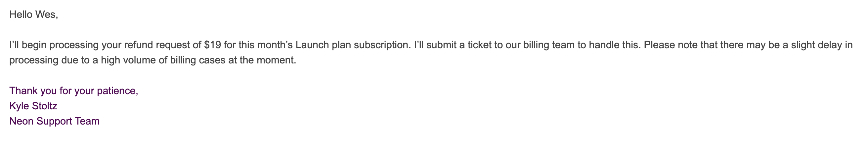868x148 pixels.
Task: Click "Thank you for your patience," line
Action: pos(73,91)
